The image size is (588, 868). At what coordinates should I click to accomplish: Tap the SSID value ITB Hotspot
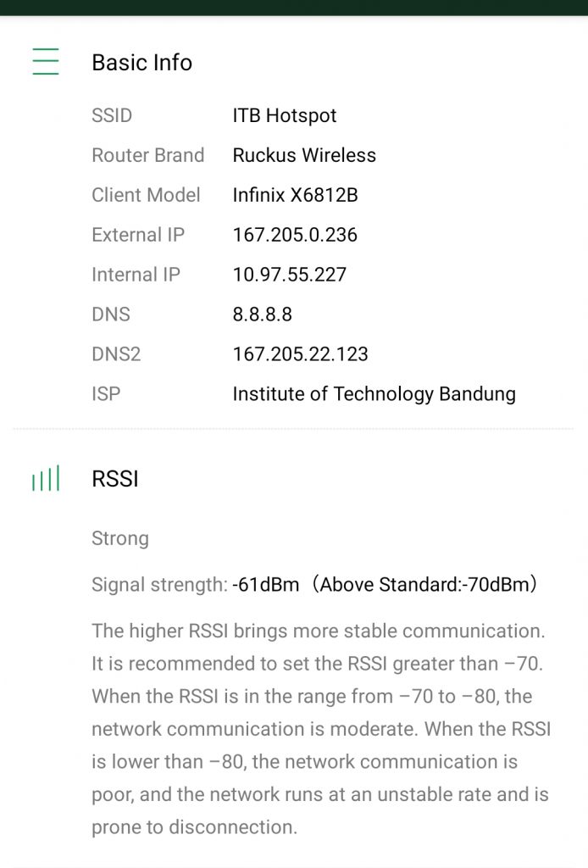[x=285, y=115]
